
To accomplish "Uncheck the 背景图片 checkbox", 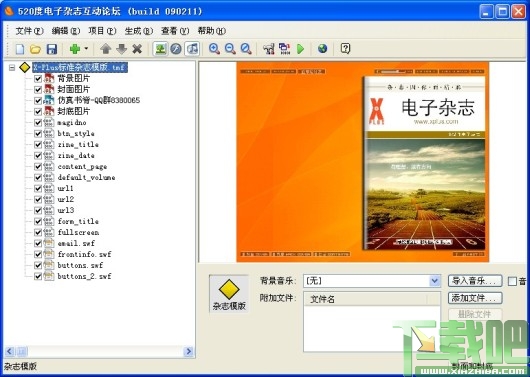I will tap(38, 79).
